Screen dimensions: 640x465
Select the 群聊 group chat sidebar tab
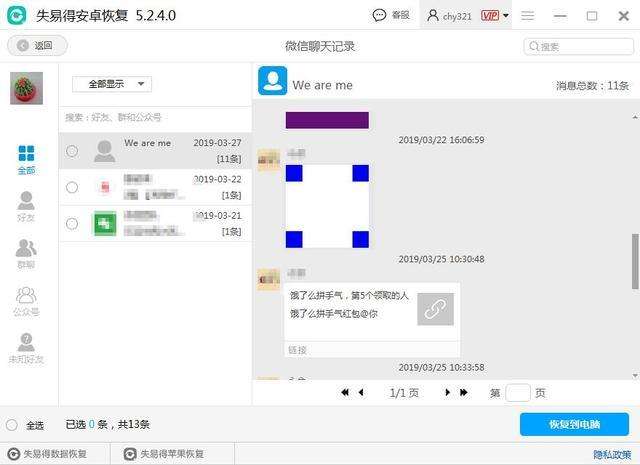click(x=26, y=254)
